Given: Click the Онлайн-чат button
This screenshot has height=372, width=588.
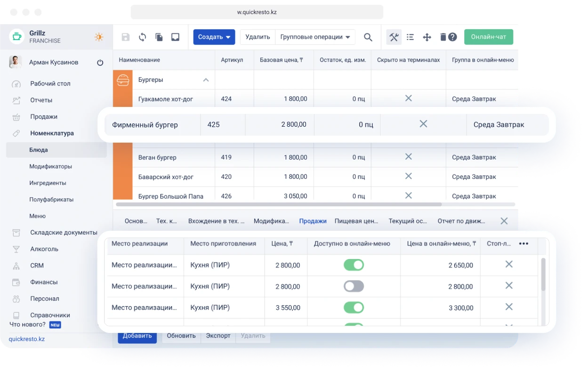Looking at the screenshot, I should click(x=488, y=37).
